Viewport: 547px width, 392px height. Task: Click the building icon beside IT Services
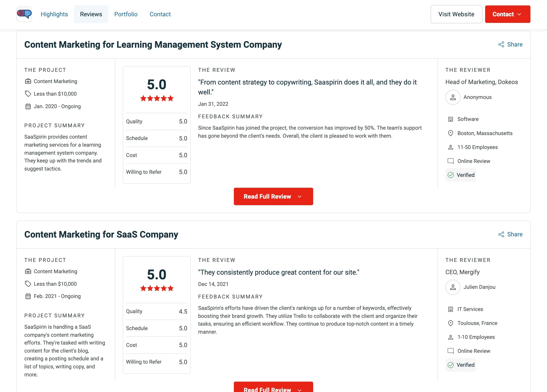(451, 309)
